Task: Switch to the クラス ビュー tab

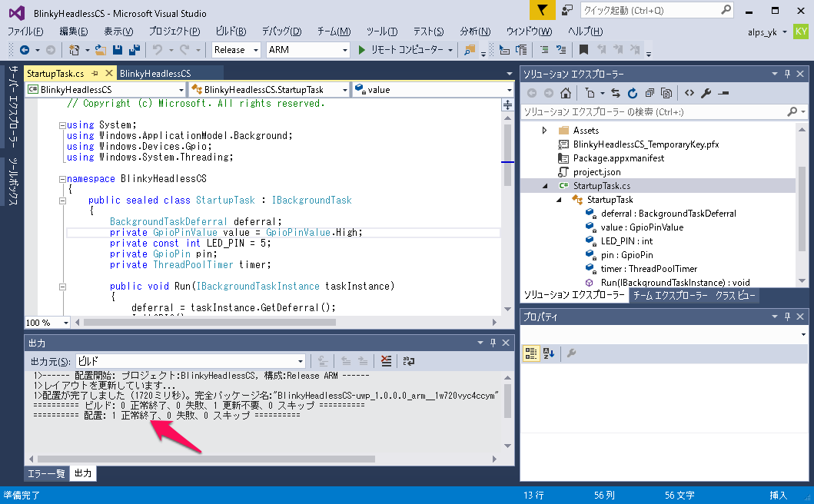Action: click(735, 295)
